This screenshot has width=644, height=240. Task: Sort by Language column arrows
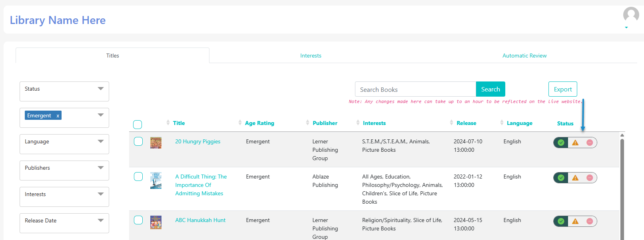coord(502,123)
